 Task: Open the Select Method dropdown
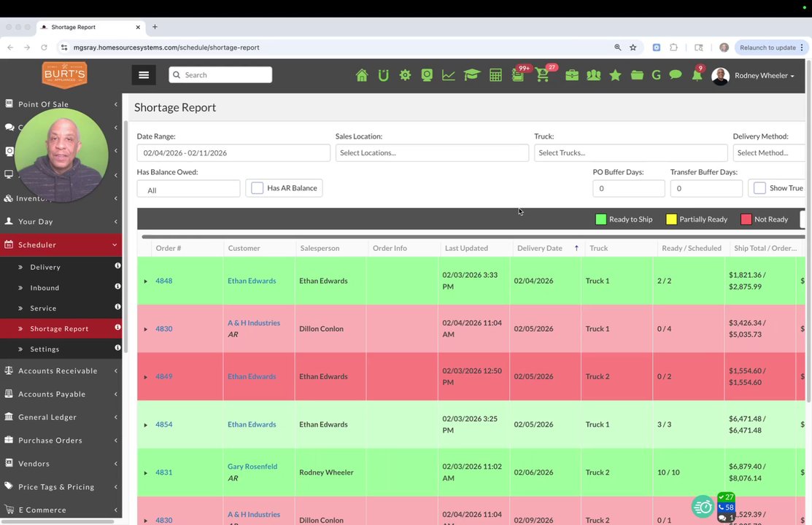coord(769,152)
